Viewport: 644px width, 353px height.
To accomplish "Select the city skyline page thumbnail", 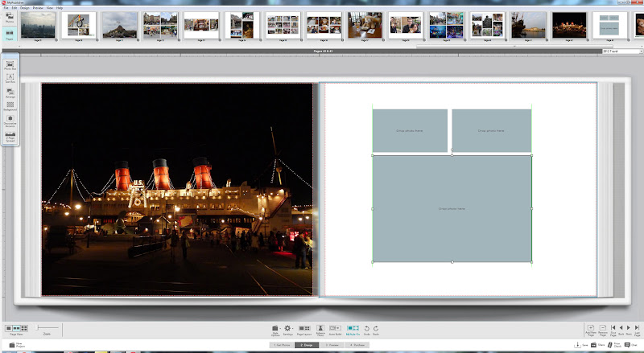I will coord(38,25).
